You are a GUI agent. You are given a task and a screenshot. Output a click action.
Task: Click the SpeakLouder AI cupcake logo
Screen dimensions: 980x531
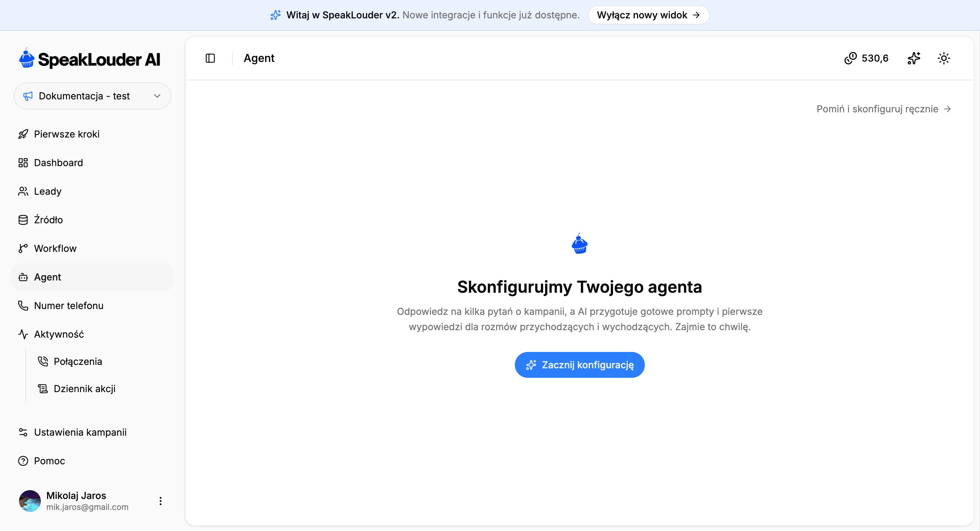click(27, 58)
